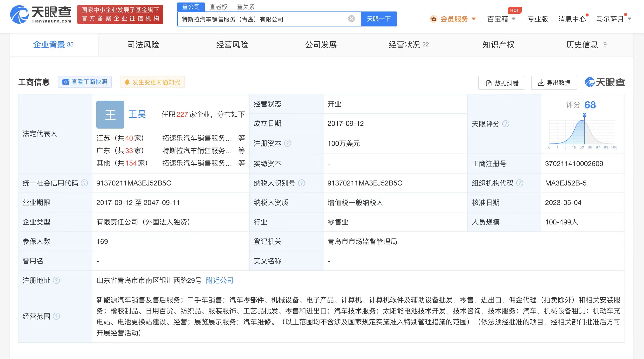This screenshot has width=644, height=359.
Task: Open the legal representative 王昊 link
Action: 137,115
